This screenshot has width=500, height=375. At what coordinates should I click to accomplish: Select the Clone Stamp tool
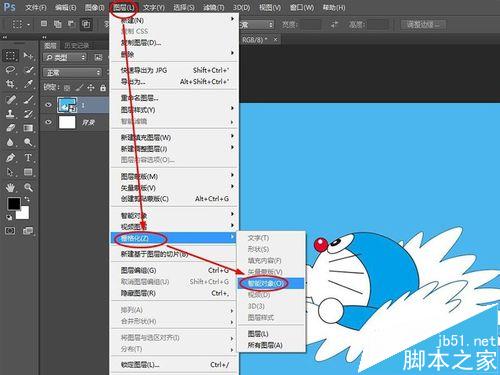(x=10, y=114)
